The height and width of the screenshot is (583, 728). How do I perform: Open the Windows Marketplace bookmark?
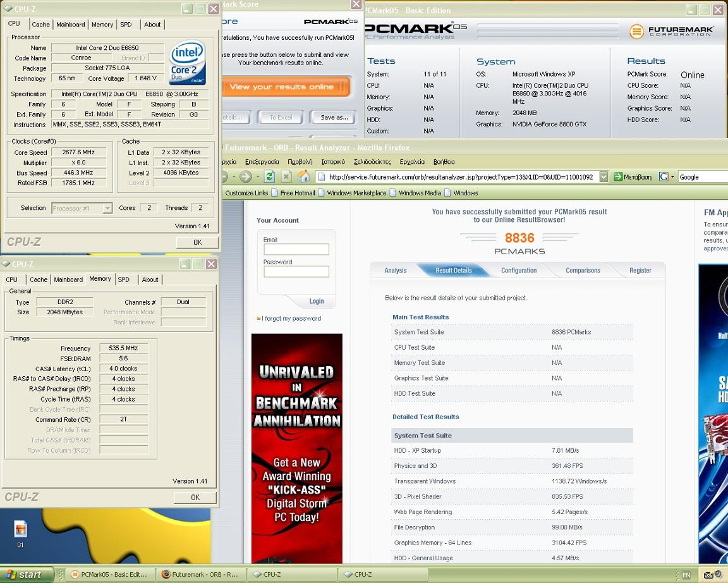point(353,193)
